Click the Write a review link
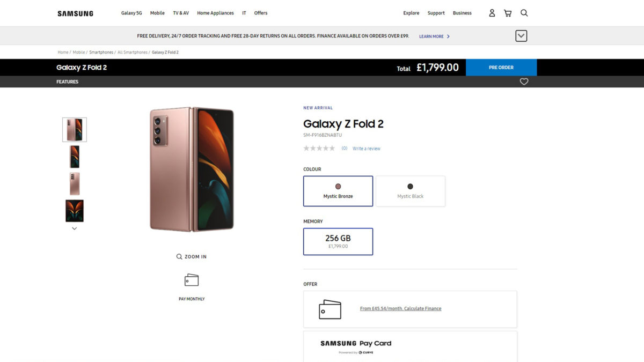644x362 pixels. click(367, 149)
